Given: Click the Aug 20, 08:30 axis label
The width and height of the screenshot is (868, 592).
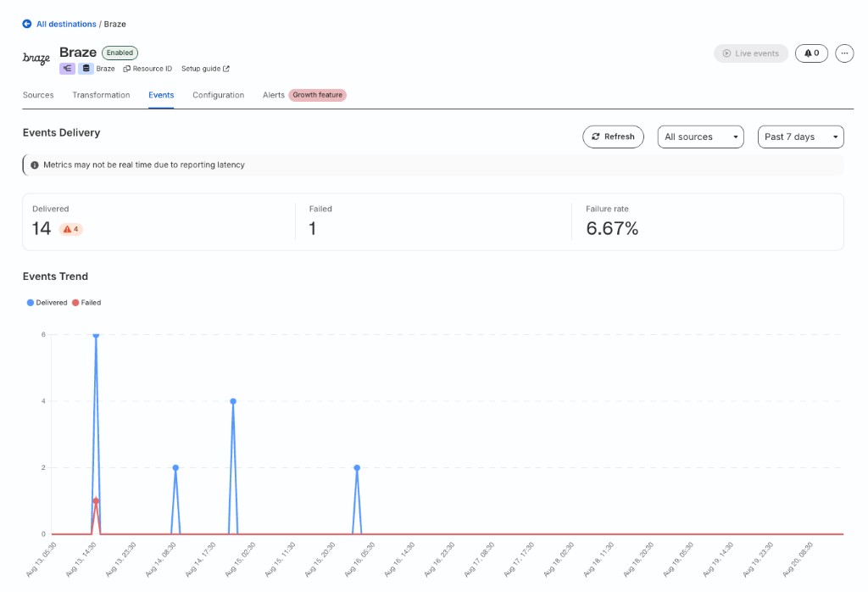Looking at the screenshot, I should 798,560.
